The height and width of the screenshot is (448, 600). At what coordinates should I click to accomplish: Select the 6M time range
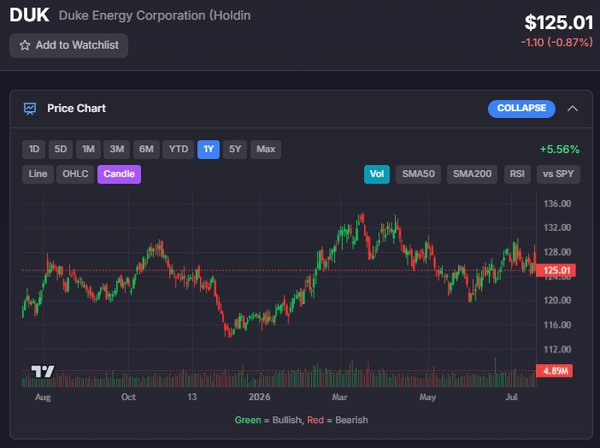pyautogui.click(x=146, y=149)
